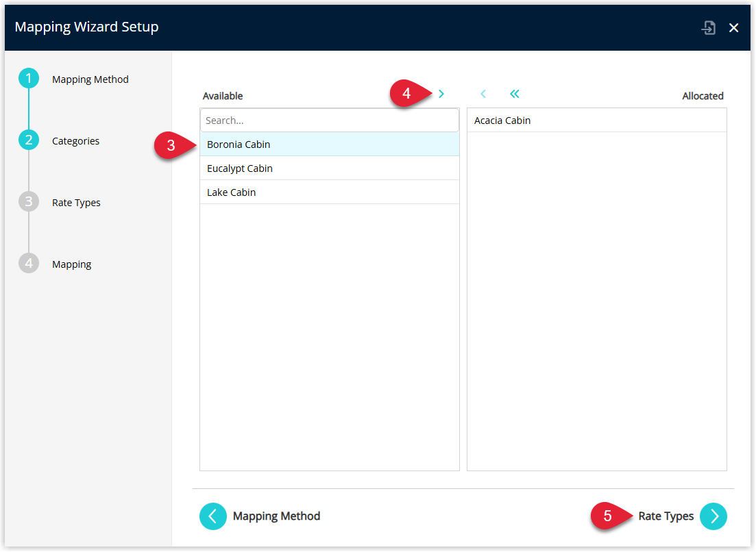Click the Search field in Available list
756x552 pixels.
pyautogui.click(x=329, y=121)
